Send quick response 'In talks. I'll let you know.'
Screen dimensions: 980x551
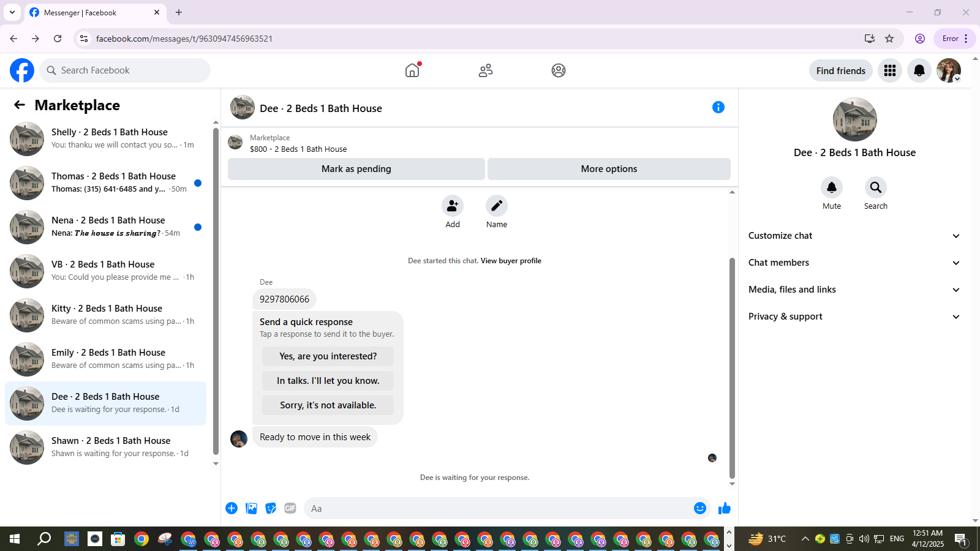point(328,381)
